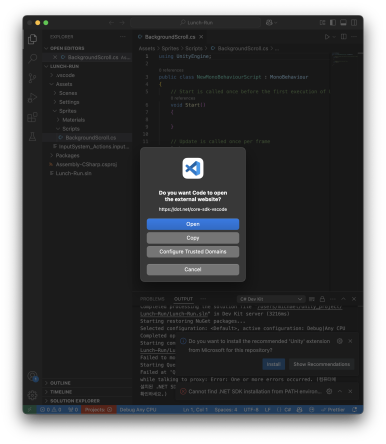Close BackgroundScroll.cs in Open Editors
The width and height of the screenshot is (386, 444).
click(x=55, y=57)
